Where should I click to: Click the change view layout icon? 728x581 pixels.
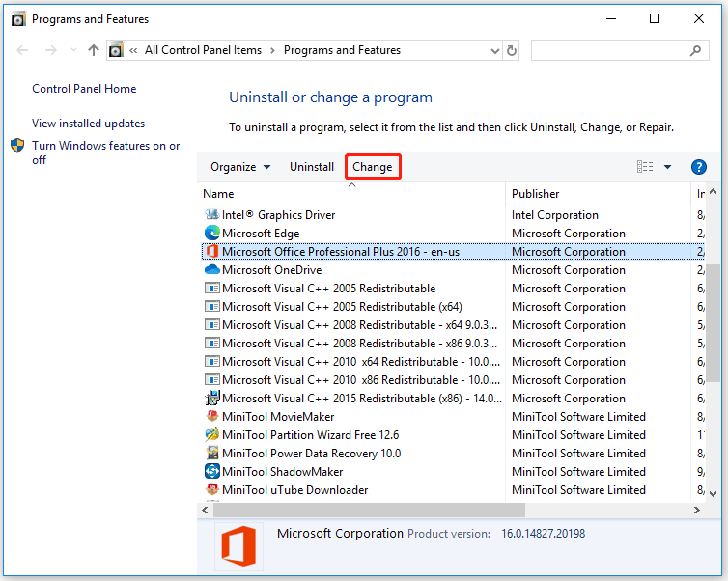click(x=645, y=167)
